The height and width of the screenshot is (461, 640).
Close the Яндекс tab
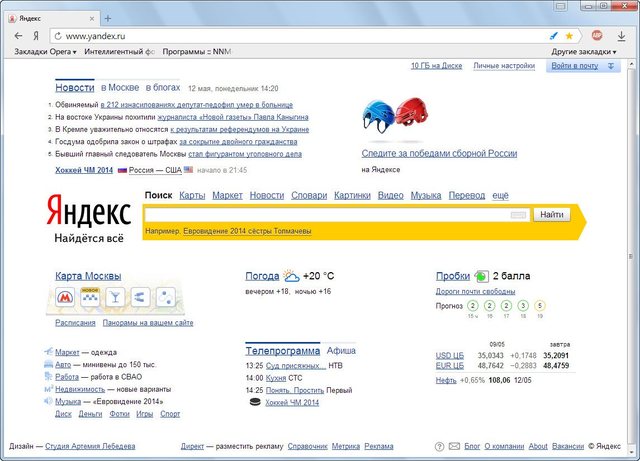(x=92, y=18)
